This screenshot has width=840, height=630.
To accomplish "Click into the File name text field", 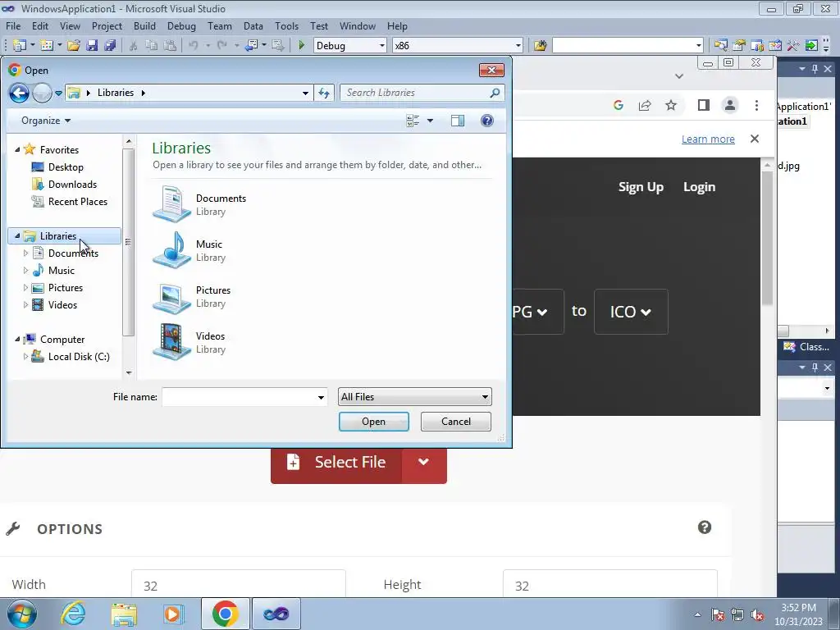I will 239,398.
